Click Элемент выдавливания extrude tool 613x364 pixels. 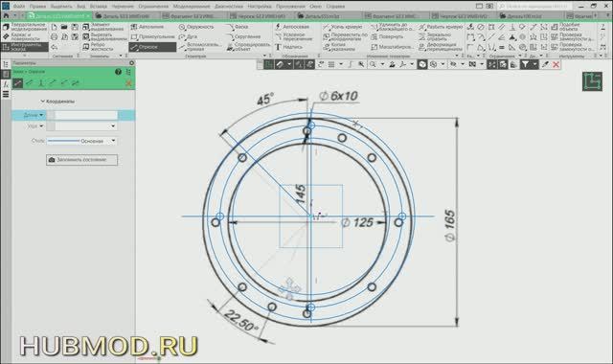pos(103,27)
